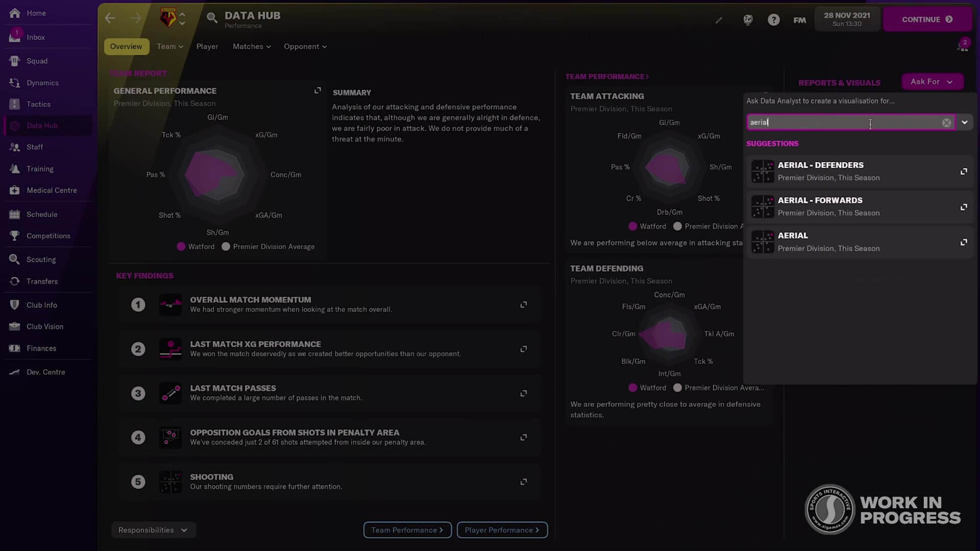This screenshot has height=551, width=980.
Task: Toggle the Premier Division Average legend dot
Action: pyautogui.click(x=226, y=246)
